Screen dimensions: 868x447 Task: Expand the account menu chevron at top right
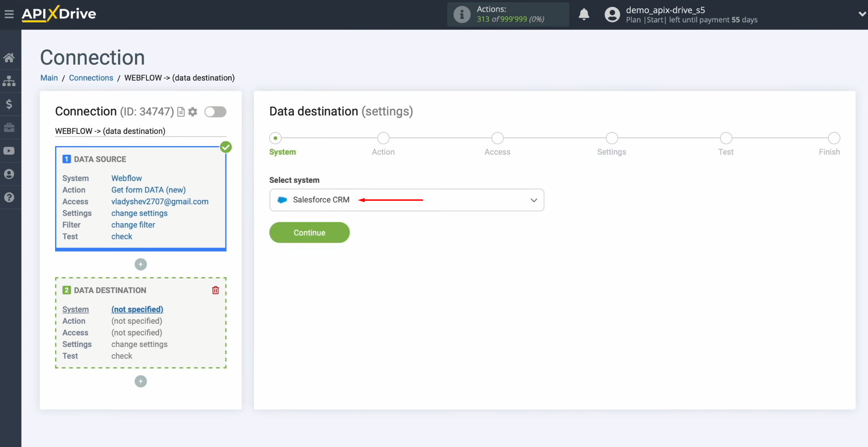pyautogui.click(x=861, y=14)
